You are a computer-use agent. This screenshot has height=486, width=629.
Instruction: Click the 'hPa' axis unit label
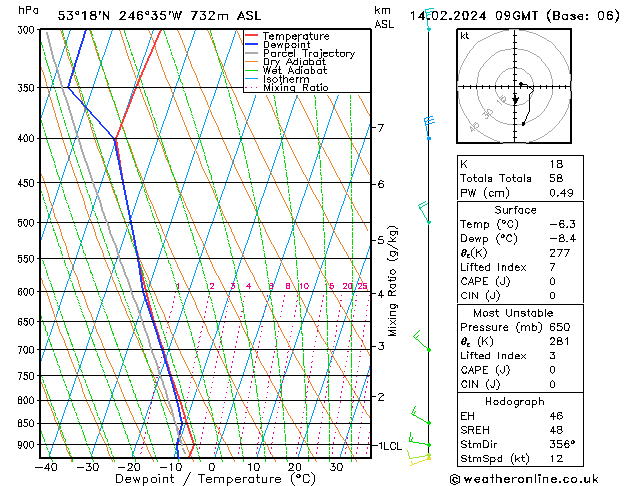point(28,10)
